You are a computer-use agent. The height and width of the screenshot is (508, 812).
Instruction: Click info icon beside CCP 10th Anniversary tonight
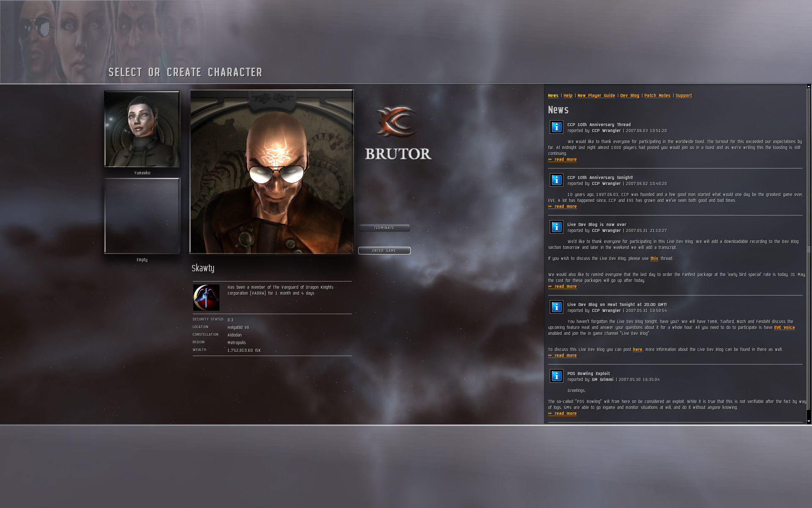click(x=556, y=180)
